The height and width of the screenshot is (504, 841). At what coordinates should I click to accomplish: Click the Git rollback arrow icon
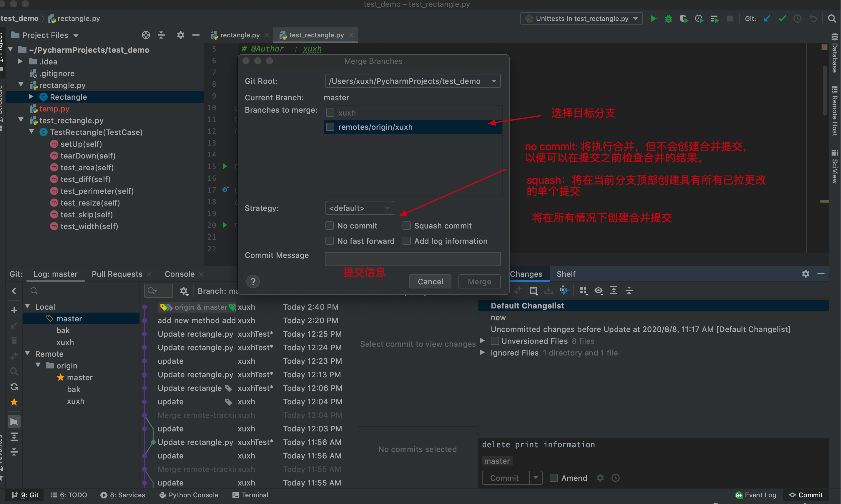813,19
